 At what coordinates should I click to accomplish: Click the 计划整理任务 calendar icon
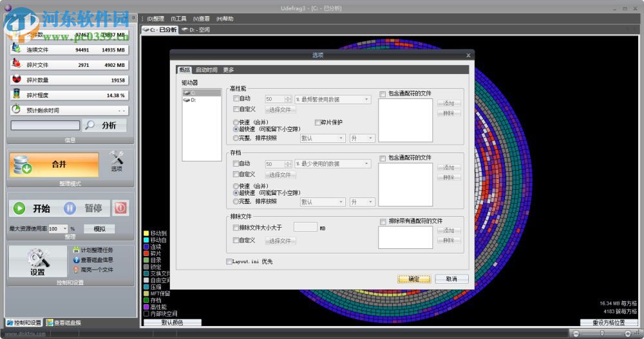[76, 250]
